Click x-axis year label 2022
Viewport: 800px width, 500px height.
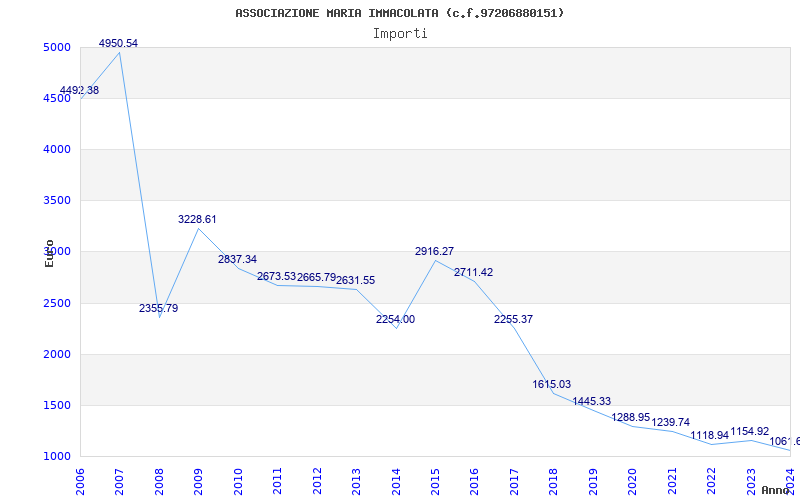point(711,481)
